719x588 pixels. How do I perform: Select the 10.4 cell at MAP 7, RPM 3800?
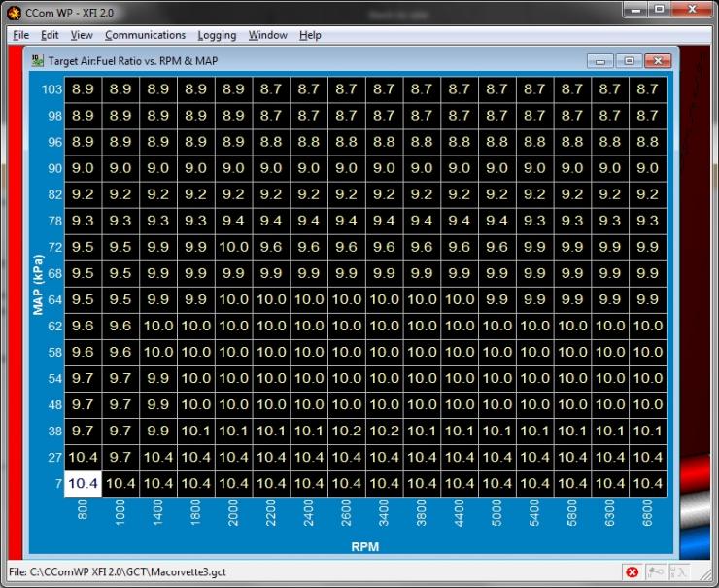tap(422, 483)
